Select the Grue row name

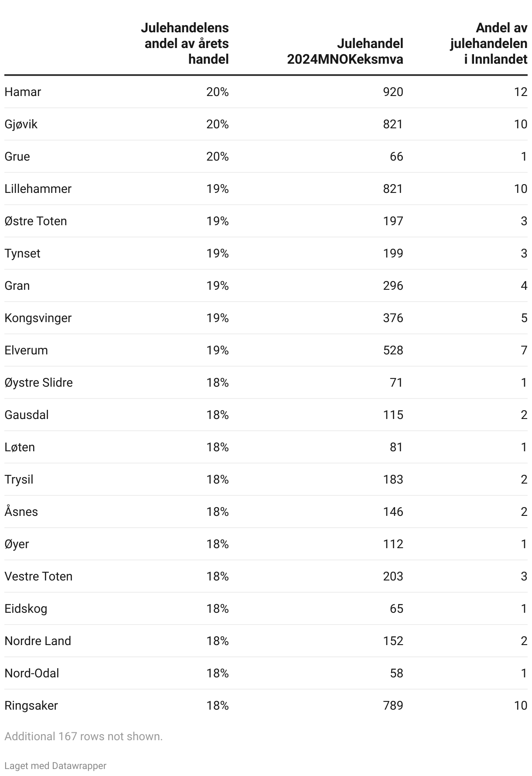pyautogui.click(x=17, y=157)
